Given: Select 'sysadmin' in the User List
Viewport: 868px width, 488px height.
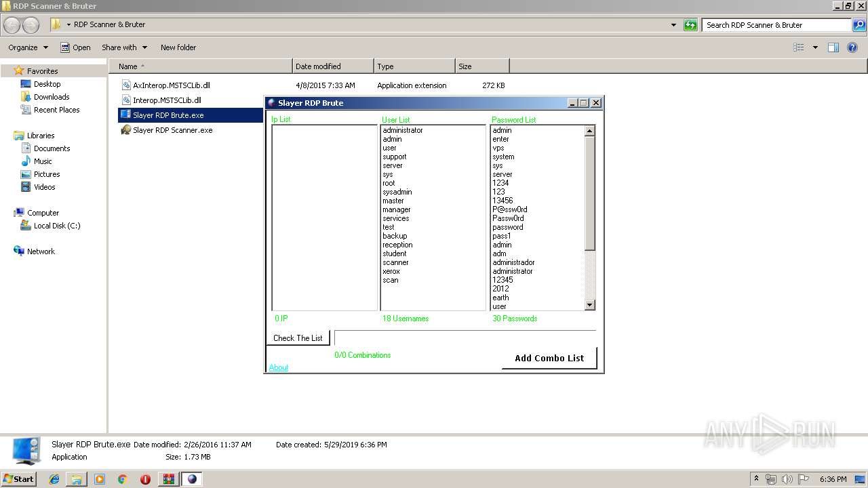Looking at the screenshot, I should point(397,192).
